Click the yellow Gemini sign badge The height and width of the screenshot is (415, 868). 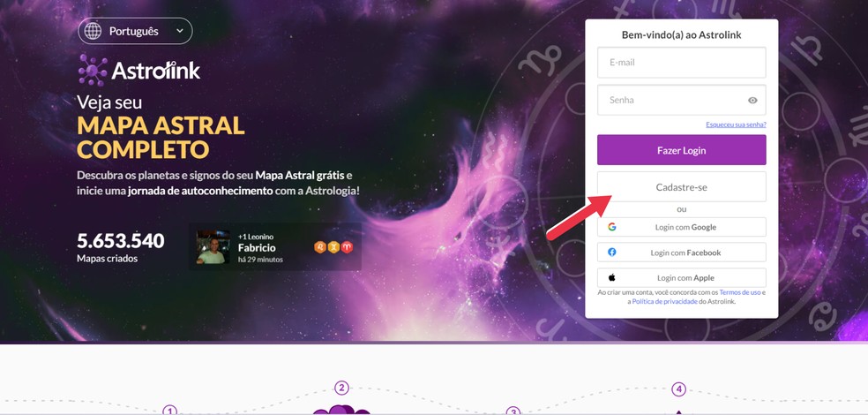pyautogui.click(x=333, y=247)
